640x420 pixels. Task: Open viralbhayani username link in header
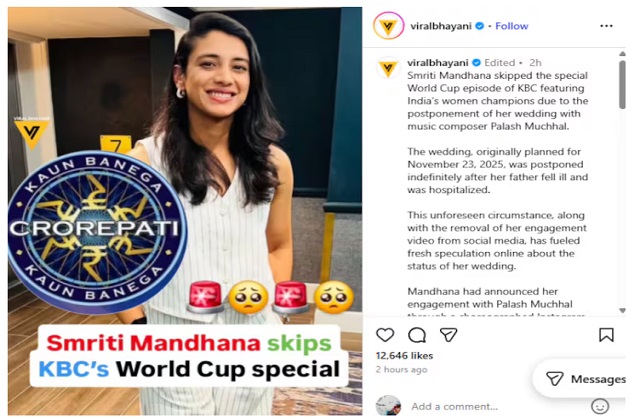coord(441,26)
